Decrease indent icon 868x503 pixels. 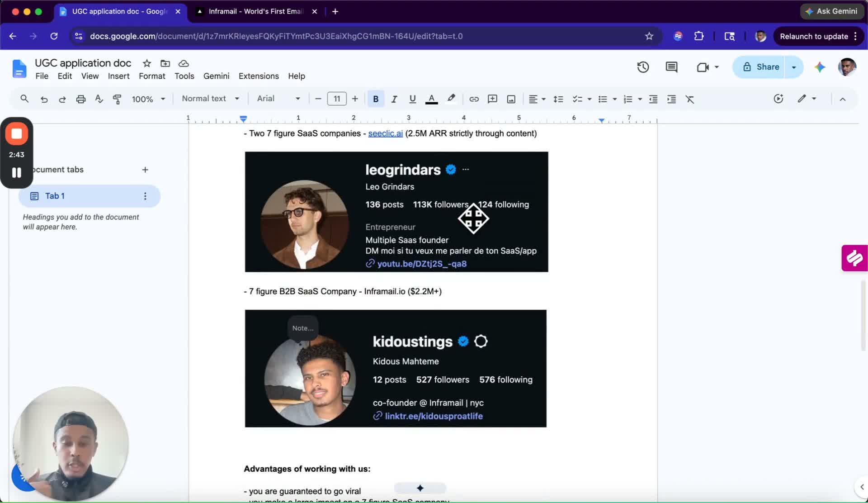(x=653, y=99)
